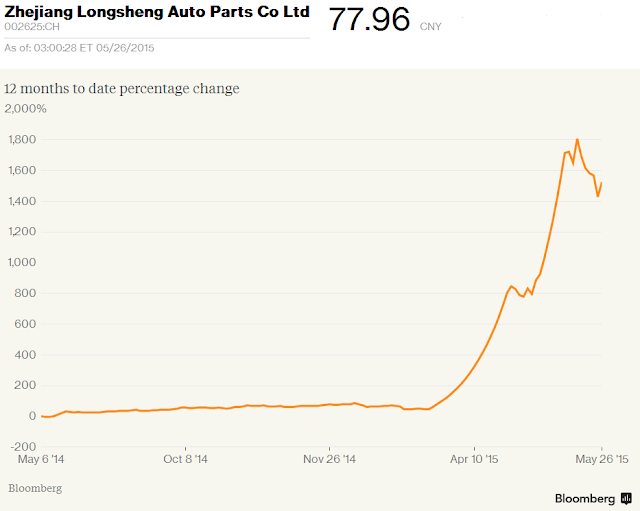
Task: Click the 002625:CH ticker symbol
Action: 32,27
